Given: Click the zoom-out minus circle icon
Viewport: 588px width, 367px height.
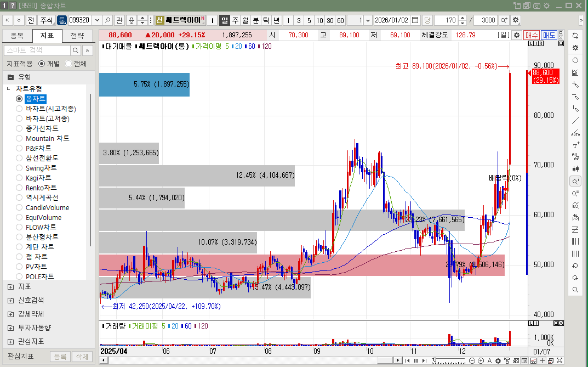Looking at the screenshot, I should pyautogui.click(x=472, y=360).
